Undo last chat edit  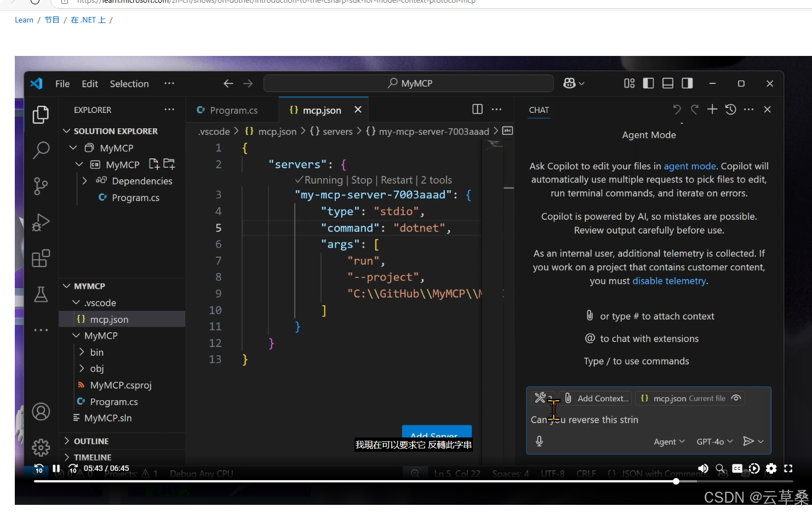(677, 109)
